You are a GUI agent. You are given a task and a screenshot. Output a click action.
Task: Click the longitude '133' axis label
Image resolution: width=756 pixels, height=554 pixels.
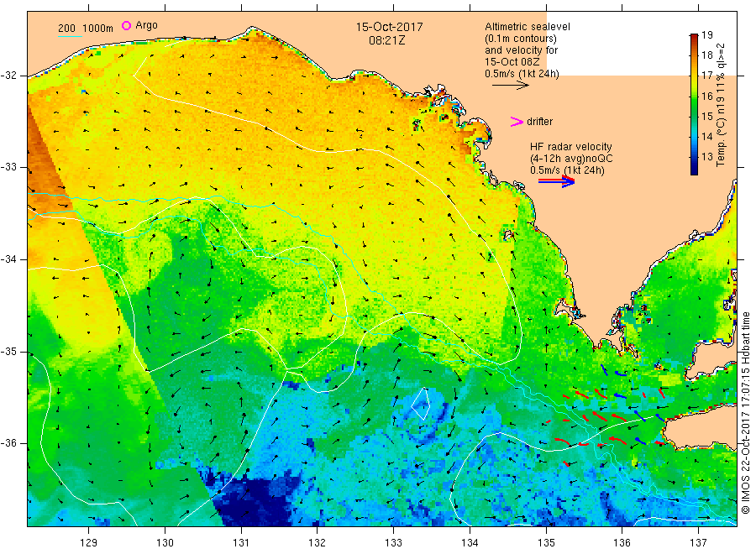tap(393, 543)
